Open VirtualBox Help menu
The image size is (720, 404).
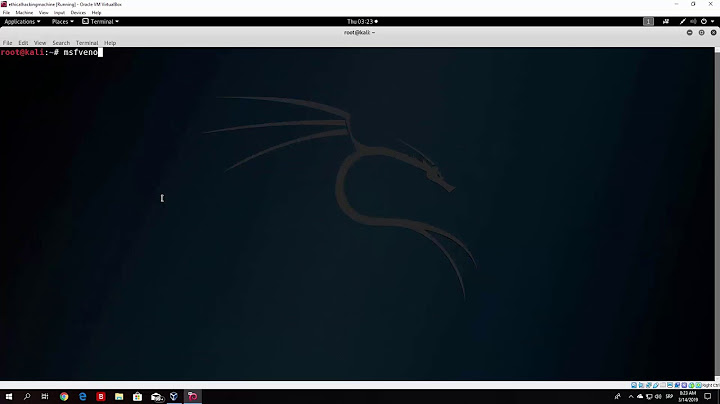click(x=96, y=13)
